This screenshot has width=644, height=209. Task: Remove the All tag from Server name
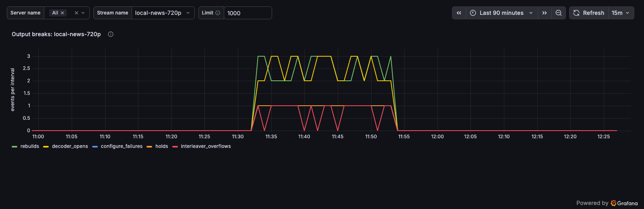62,13
